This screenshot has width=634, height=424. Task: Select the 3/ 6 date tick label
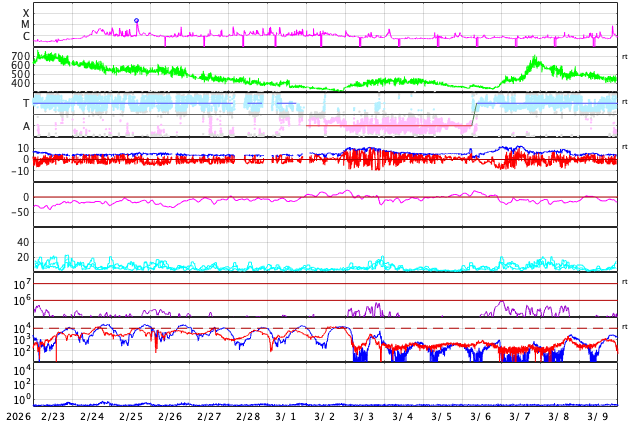pyautogui.click(x=481, y=416)
